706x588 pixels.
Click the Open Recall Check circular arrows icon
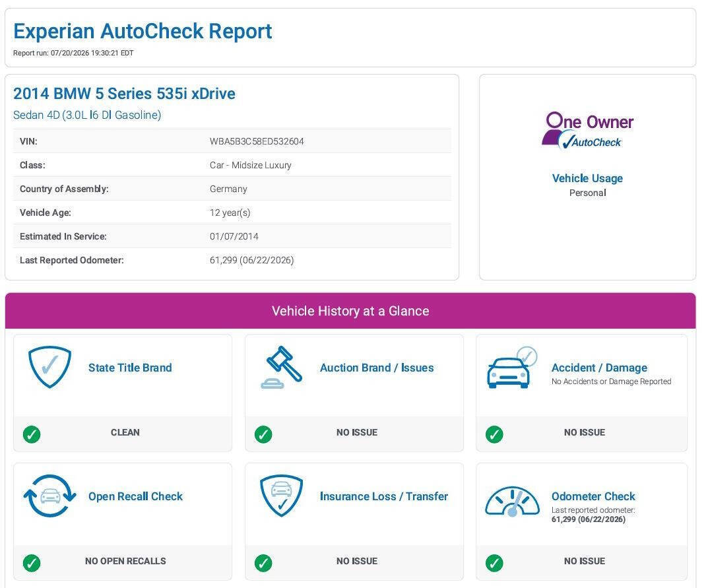49,496
